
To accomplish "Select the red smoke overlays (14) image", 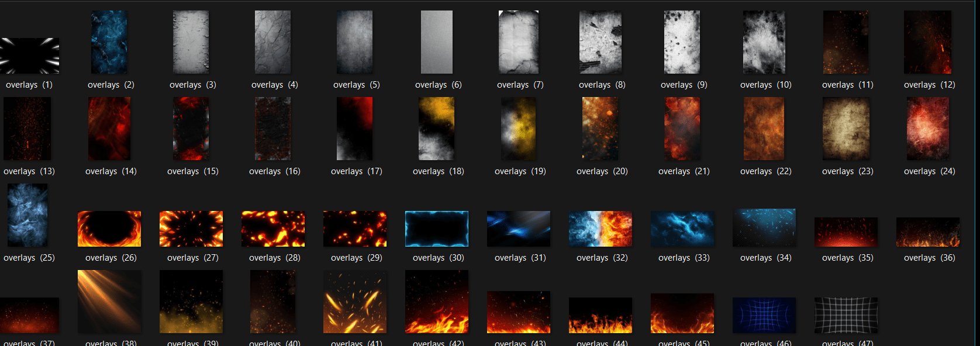I will click(x=109, y=129).
